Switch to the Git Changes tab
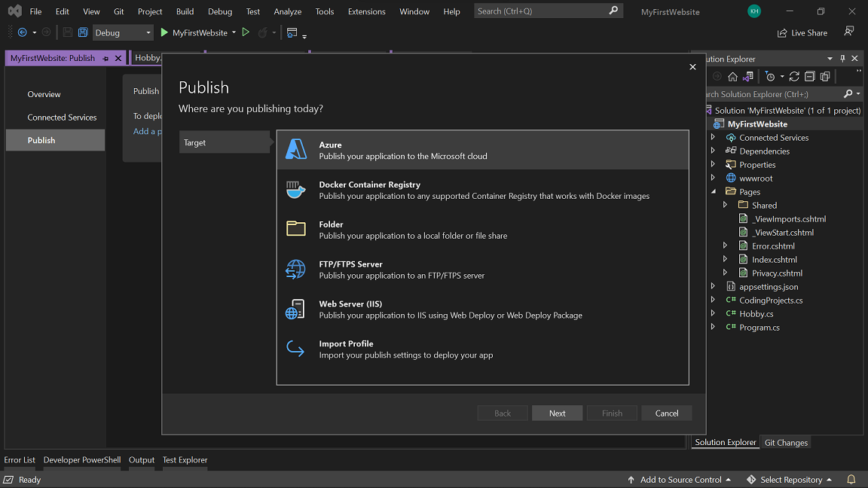Screen dimensions: 868x488 pos(786,443)
